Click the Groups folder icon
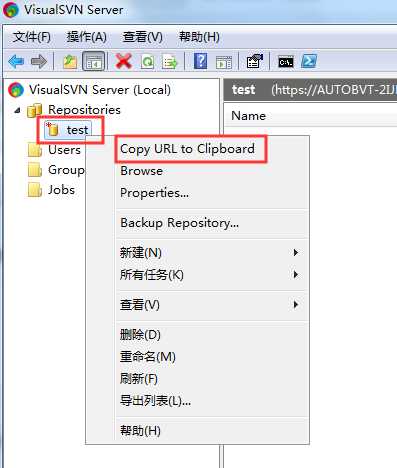 pyautogui.click(x=35, y=170)
